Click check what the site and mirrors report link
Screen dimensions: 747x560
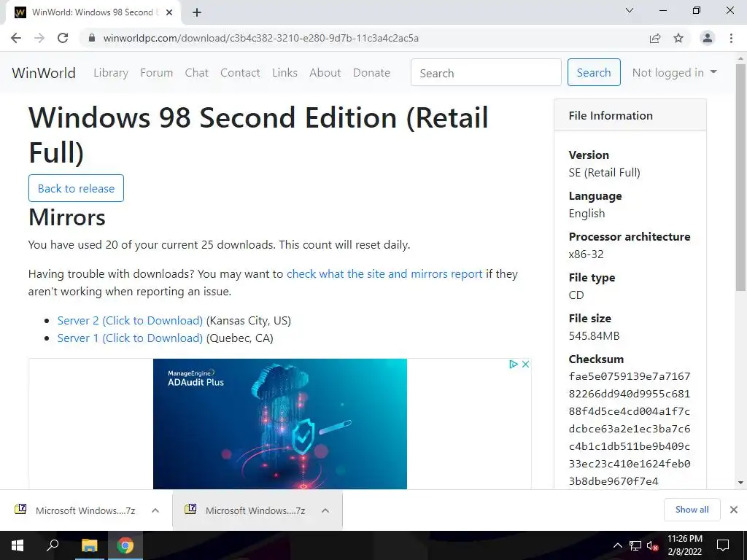coord(384,274)
